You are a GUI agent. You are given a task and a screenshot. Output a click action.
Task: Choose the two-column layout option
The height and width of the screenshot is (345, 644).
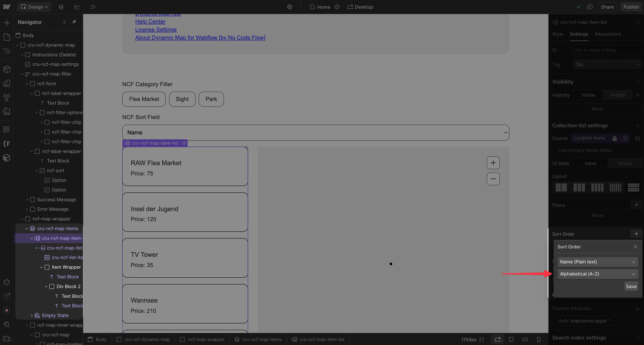click(x=561, y=187)
